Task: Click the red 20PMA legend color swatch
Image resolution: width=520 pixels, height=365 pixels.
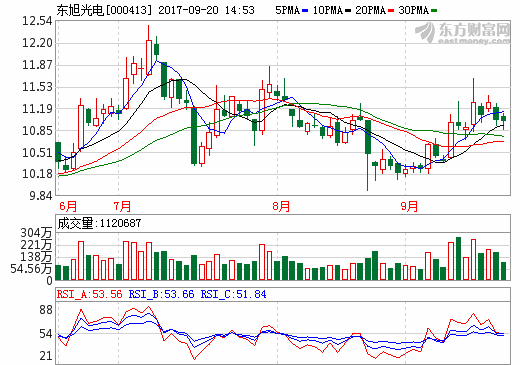Action: tap(391, 11)
